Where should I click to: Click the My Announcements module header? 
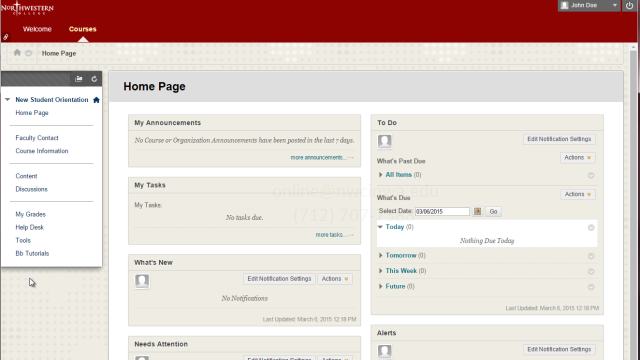tap(244, 123)
